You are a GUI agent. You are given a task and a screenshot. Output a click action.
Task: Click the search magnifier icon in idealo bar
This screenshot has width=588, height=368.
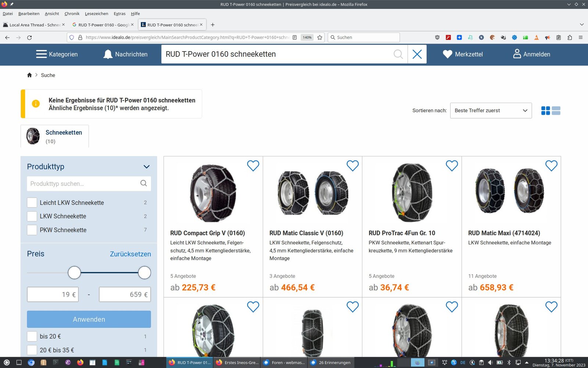click(x=398, y=54)
